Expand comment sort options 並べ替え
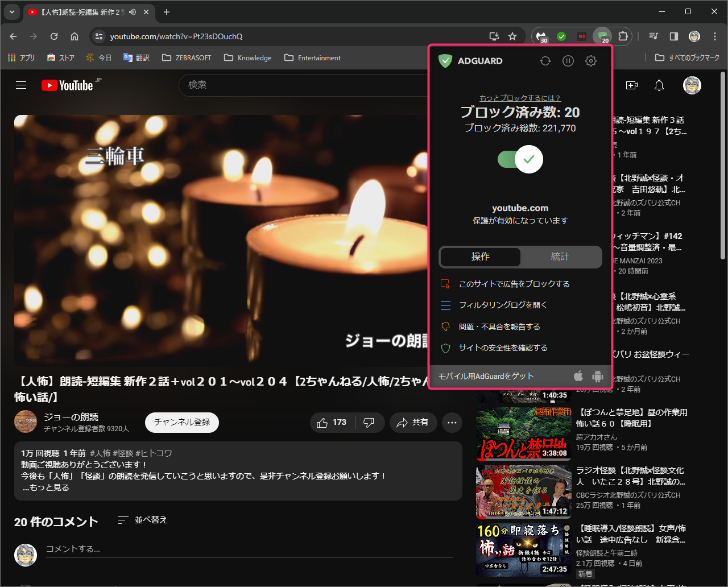Image resolution: width=728 pixels, height=587 pixels. [x=143, y=520]
